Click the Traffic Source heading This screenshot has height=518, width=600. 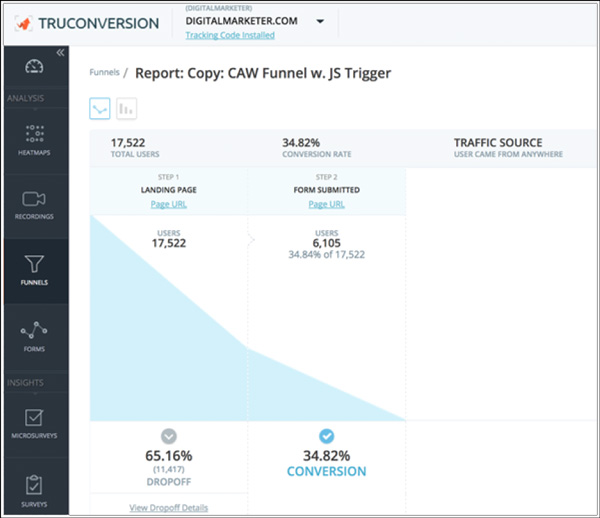pyautogui.click(x=498, y=143)
